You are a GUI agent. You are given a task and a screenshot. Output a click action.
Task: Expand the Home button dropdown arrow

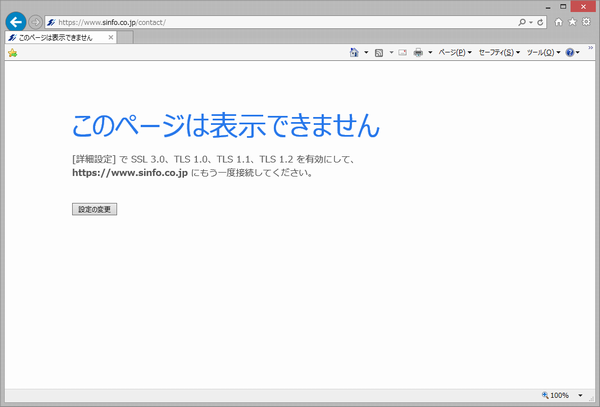tap(366, 52)
